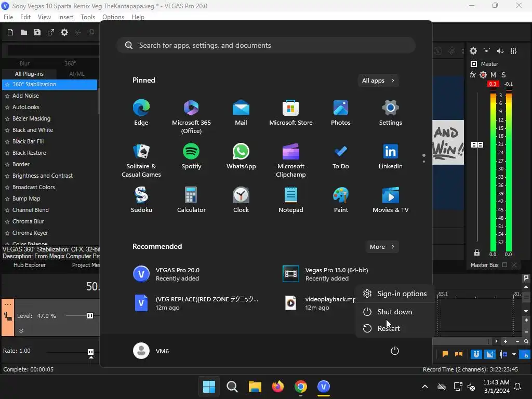The width and height of the screenshot is (532, 399).
Task: Click Windows Start button on taskbar
Action: pos(209,387)
